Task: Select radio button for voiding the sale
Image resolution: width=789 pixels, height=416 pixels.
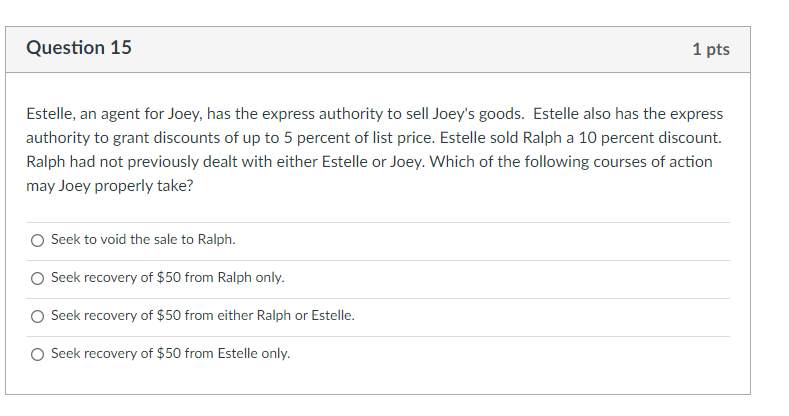Action: click(37, 240)
